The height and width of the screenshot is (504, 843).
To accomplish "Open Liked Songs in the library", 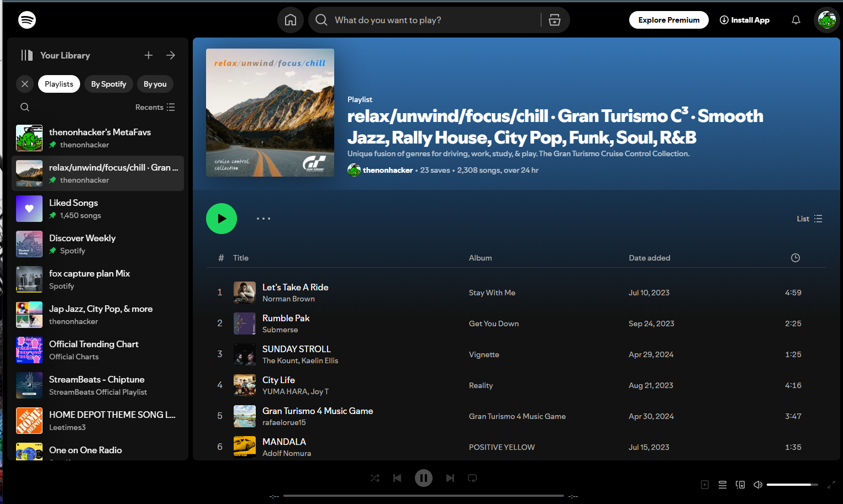I will point(98,209).
